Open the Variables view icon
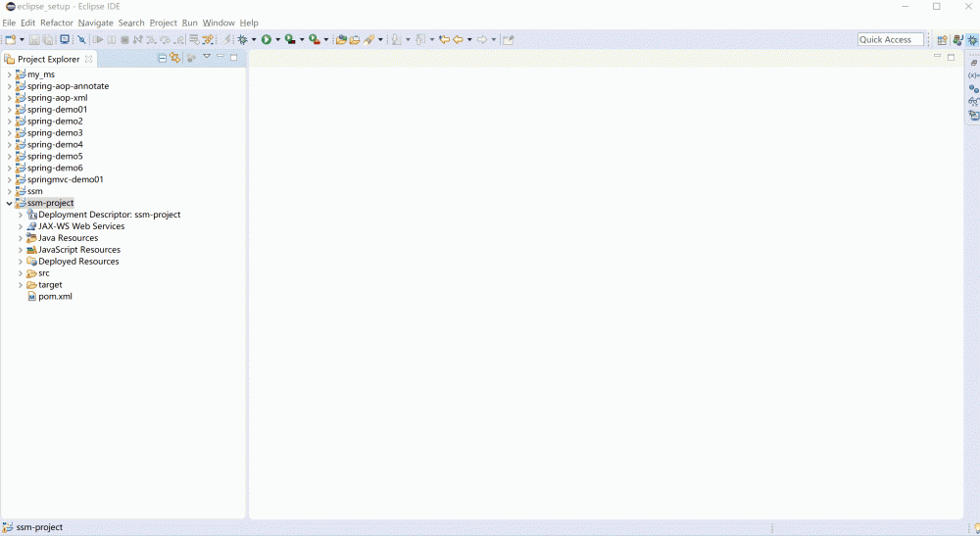The width and height of the screenshot is (980, 536). 973,75
